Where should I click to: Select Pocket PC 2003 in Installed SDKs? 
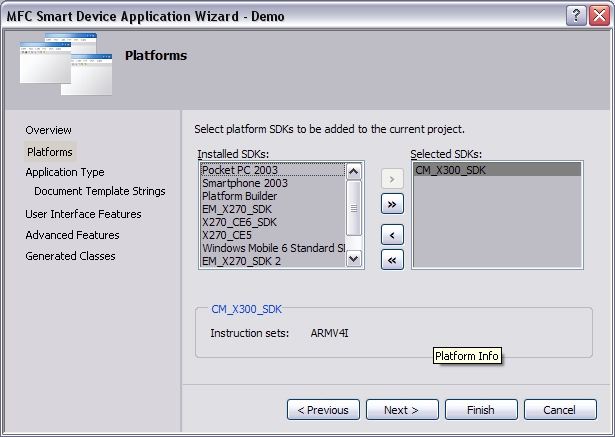(x=273, y=170)
